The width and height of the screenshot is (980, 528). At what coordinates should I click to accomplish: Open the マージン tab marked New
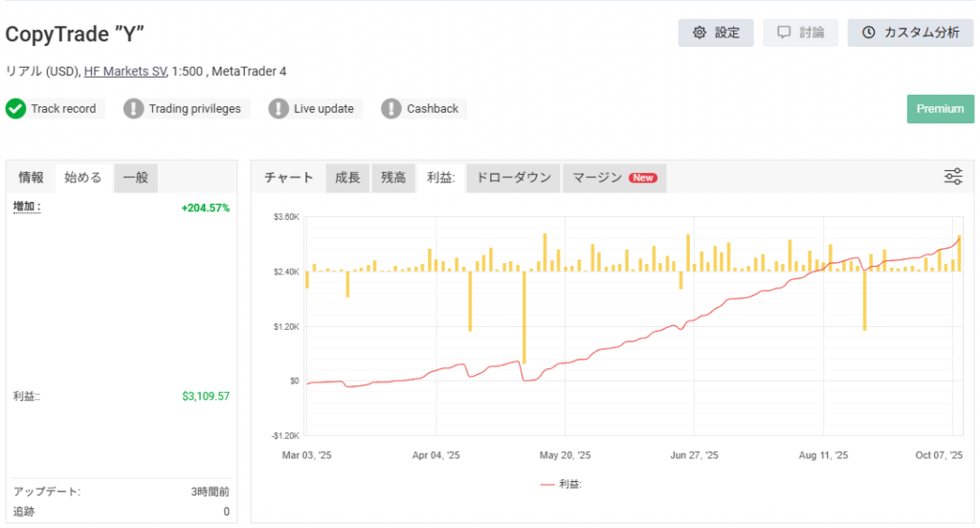pos(613,178)
